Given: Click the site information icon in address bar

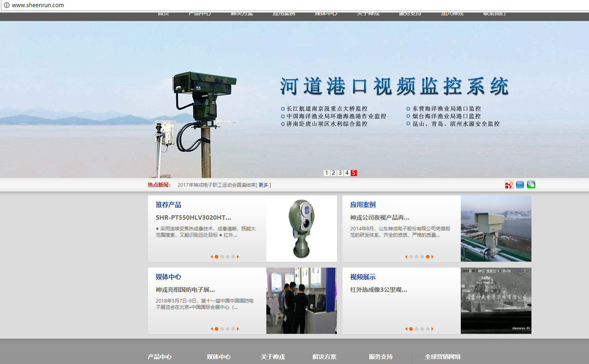Looking at the screenshot, I should (6, 5).
